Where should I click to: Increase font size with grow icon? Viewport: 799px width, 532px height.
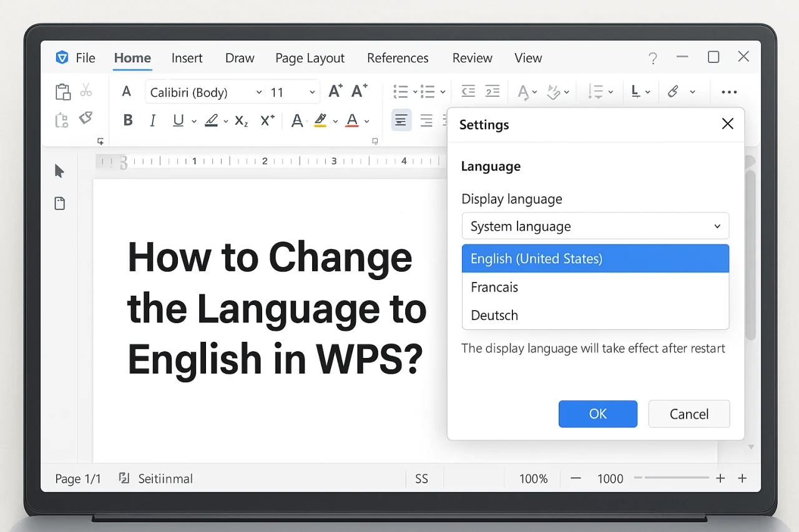[x=335, y=92]
